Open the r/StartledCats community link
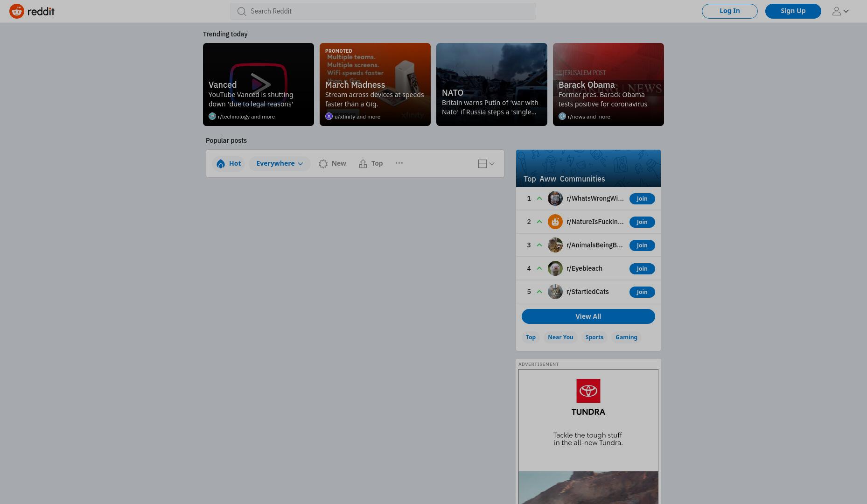The width and height of the screenshot is (867, 504). [587, 292]
